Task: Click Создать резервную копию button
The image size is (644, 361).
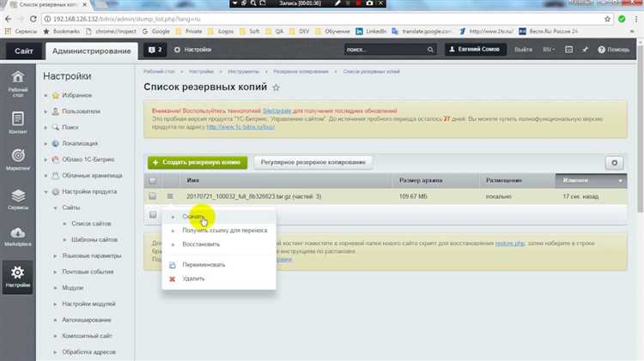Action: click(197, 162)
